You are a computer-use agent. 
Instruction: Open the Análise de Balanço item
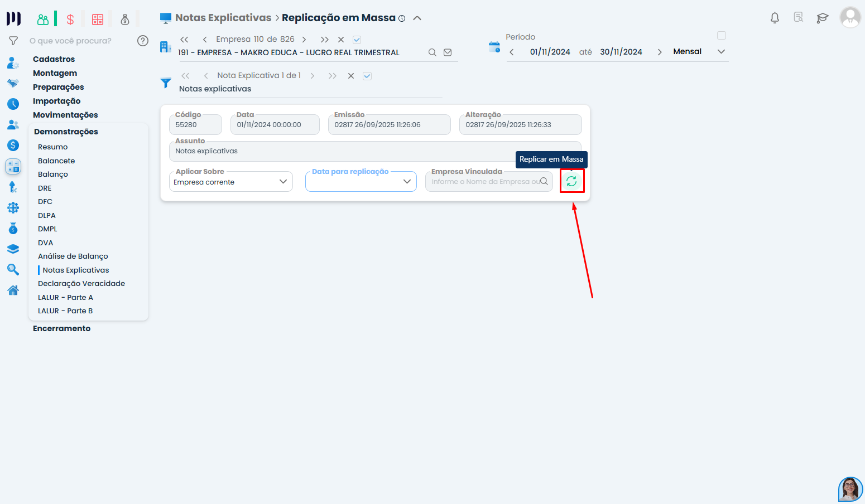73,256
